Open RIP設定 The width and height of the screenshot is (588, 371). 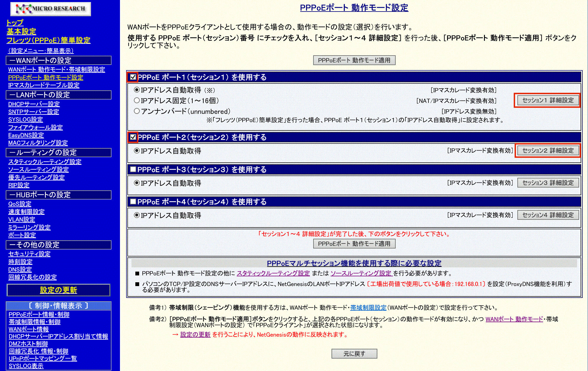click(19, 185)
